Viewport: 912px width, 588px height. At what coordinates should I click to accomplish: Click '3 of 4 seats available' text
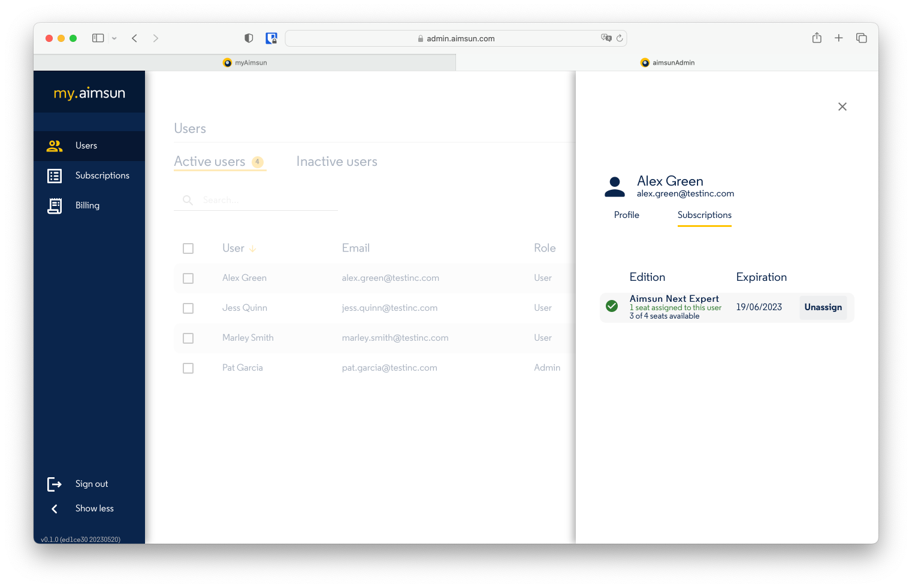click(665, 316)
